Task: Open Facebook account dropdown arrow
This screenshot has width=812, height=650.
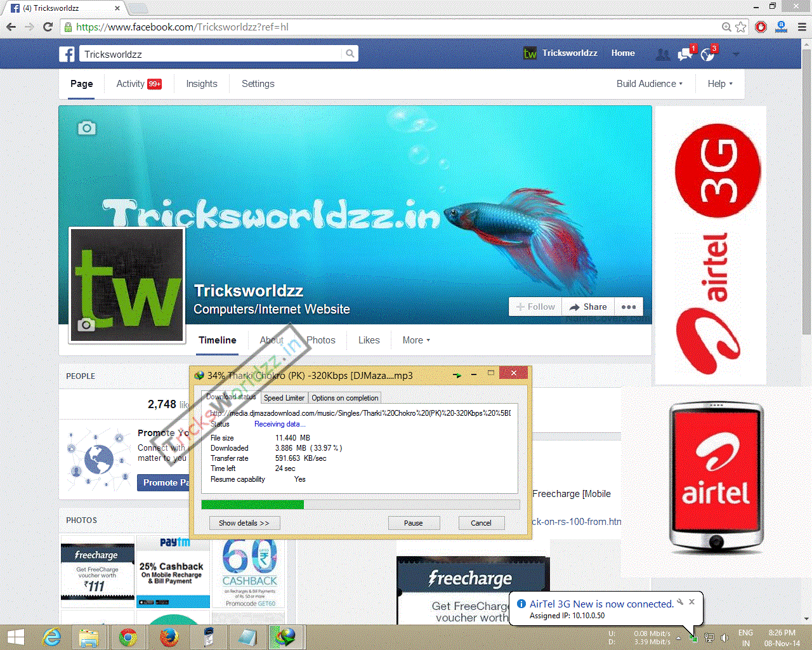Action: (736, 55)
